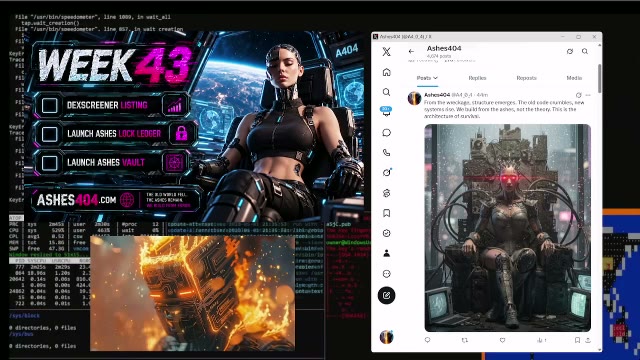The width and height of the screenshot is (640, 360).
Task: Open the post author's avatar
Action: click(414, 98)
